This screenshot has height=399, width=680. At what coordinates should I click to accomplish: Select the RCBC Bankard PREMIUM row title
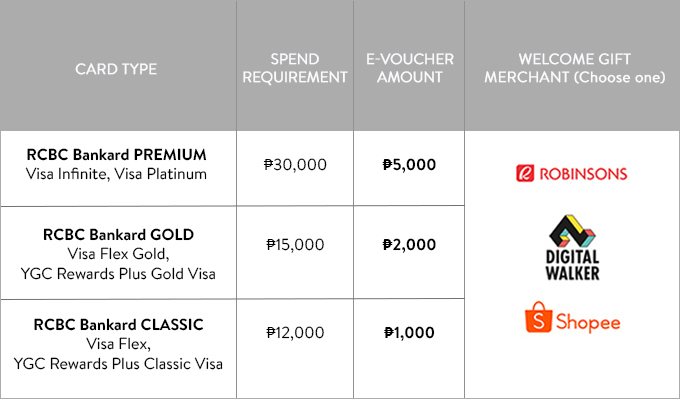point(116,155)
